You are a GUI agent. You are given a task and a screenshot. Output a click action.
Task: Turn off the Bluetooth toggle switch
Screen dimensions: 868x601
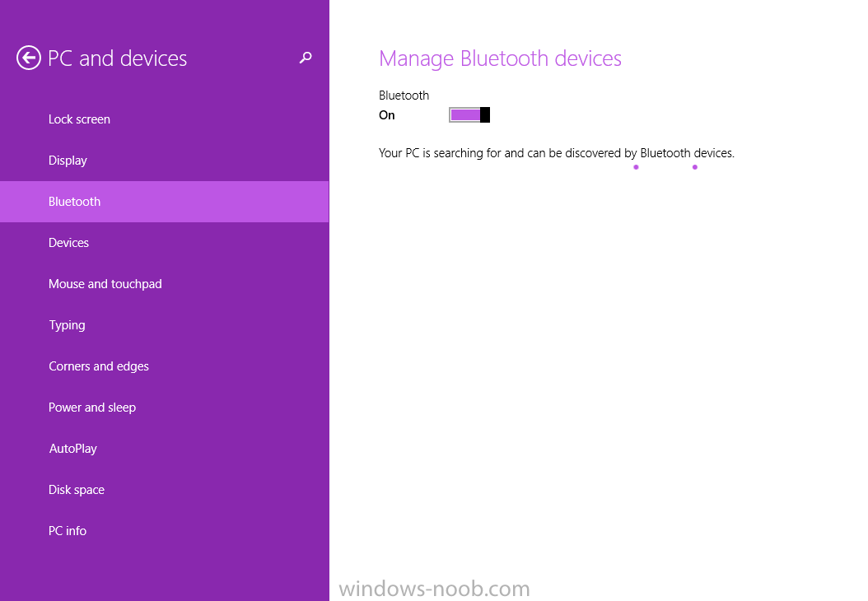coord(469,115)
